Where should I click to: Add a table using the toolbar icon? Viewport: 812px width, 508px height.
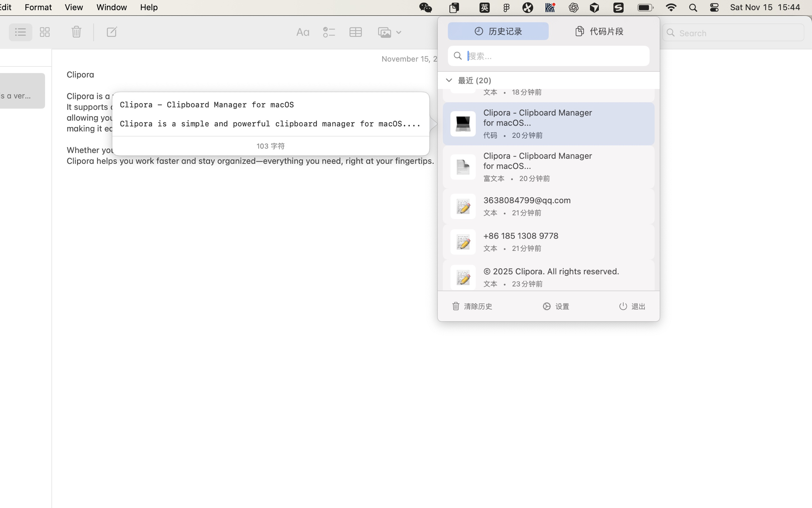[355, 33]
